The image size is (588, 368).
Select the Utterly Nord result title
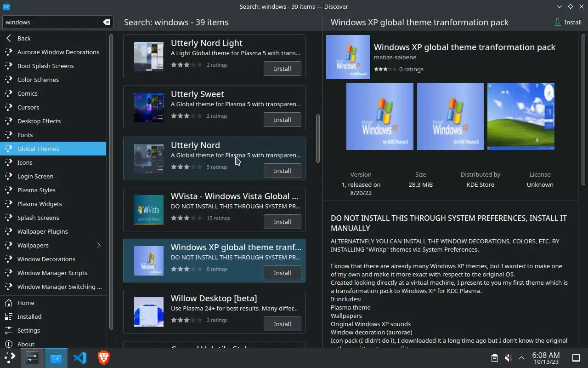click(195, 145)
